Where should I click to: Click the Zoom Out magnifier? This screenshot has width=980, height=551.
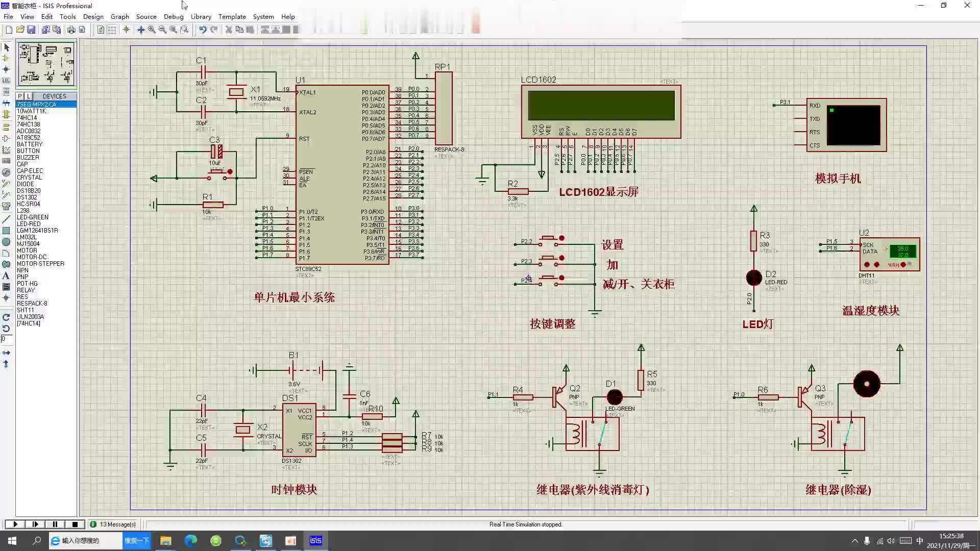tap(162, 30)
